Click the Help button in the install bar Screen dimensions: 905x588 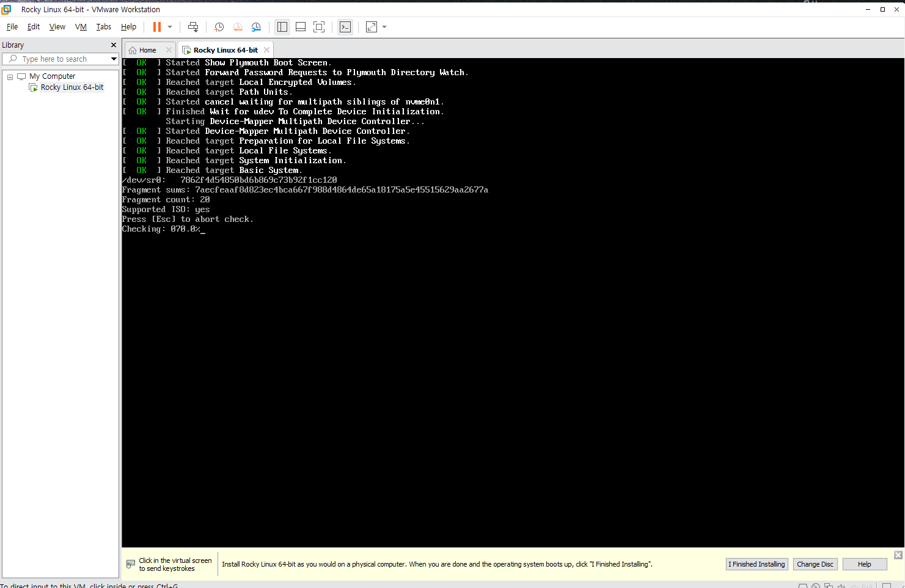point(865,564)
